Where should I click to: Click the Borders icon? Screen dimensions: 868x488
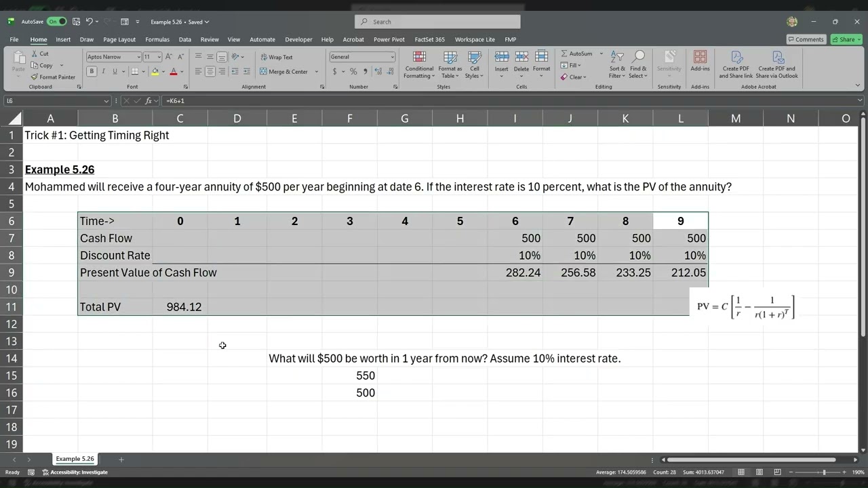click(135, 71)
